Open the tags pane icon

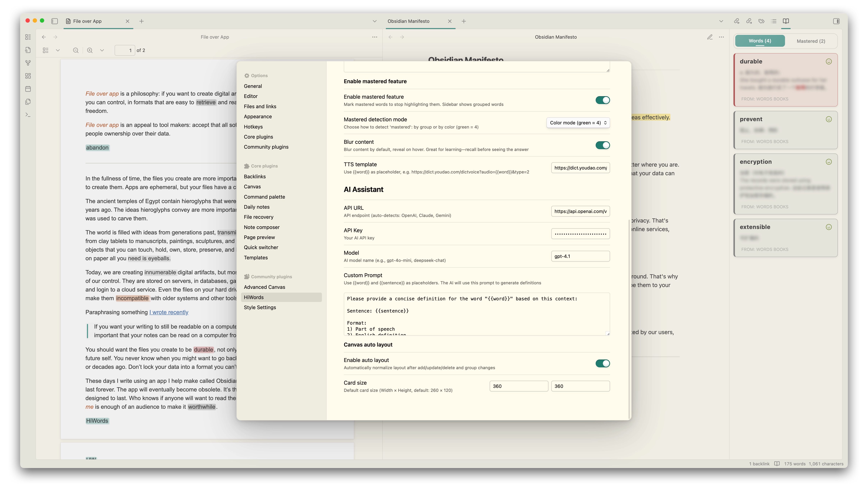point(761,21)
